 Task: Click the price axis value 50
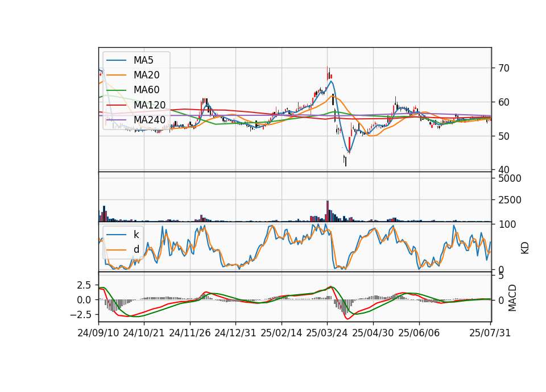[504, 136]
